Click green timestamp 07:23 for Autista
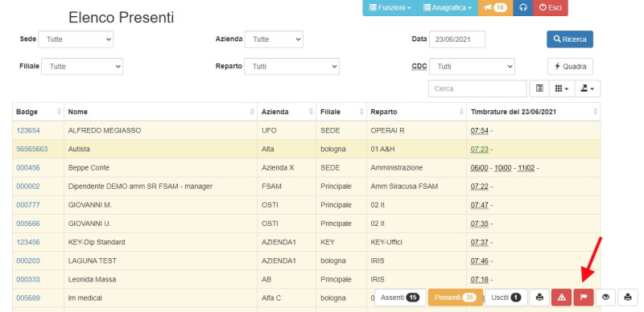Screen dimensions: 644x312 click(x=479, y=150)
